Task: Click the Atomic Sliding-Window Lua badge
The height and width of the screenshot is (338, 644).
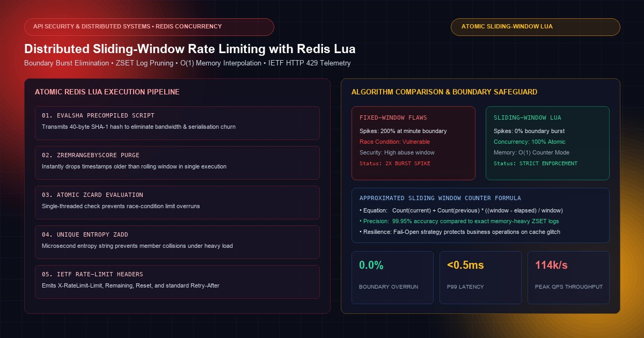Action: pos(535,27)
